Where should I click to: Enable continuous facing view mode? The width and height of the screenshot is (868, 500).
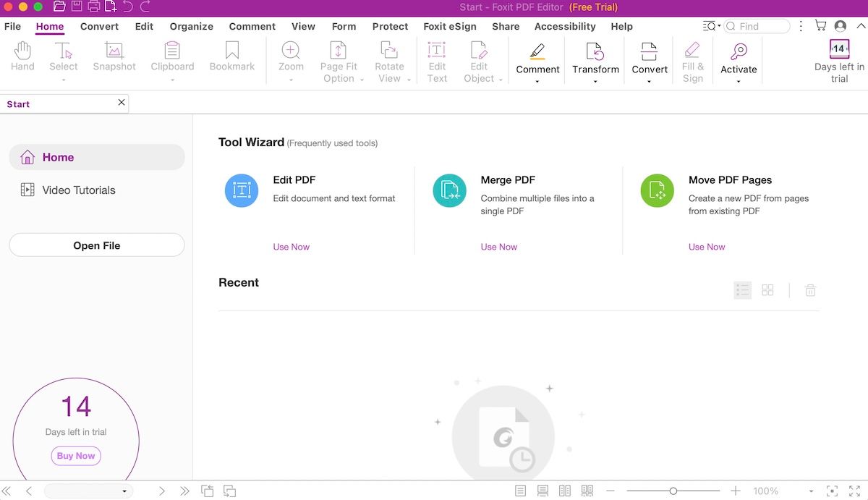pos(587,491)
